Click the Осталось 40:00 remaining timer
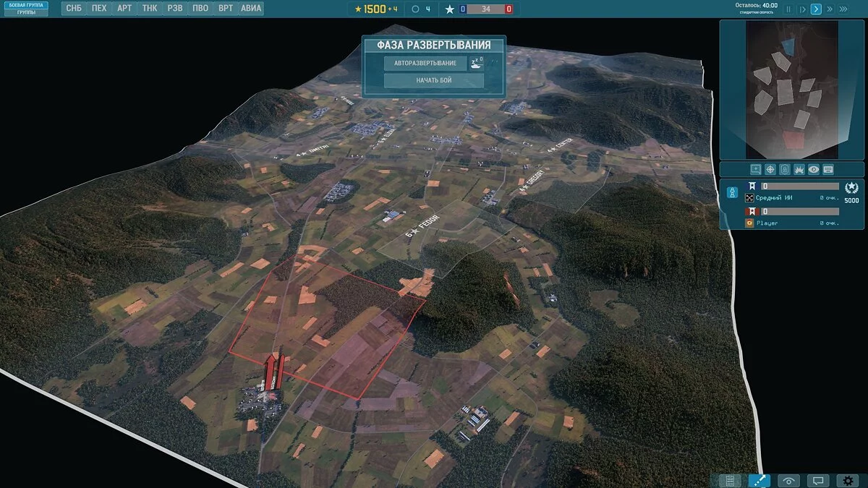 pos(756,5)
